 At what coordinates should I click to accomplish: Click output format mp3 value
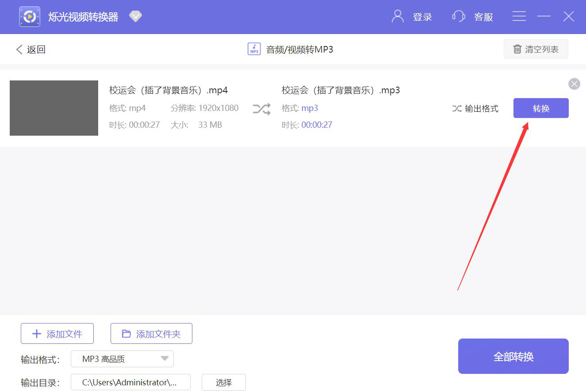(x=310, y=108)
